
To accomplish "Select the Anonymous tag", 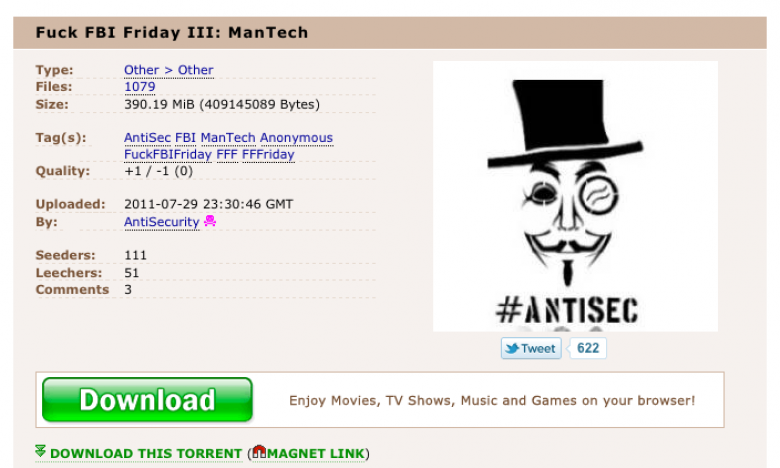I will click(296, 138).
